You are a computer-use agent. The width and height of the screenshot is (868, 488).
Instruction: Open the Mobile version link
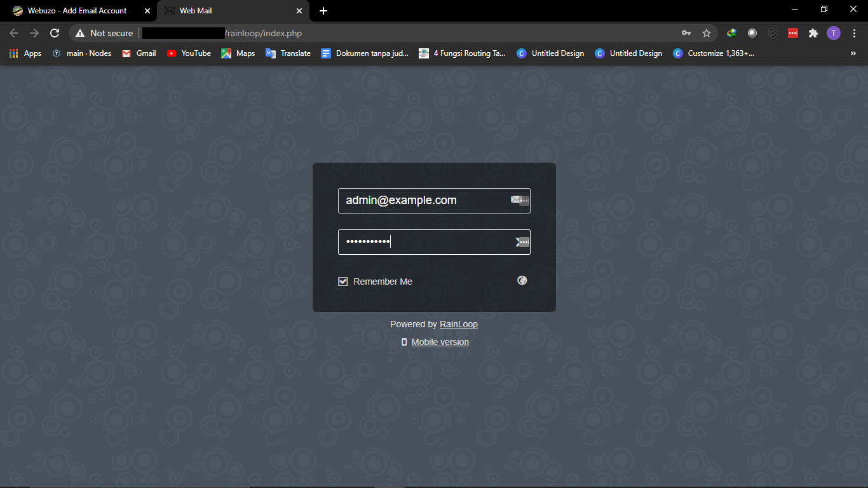click(x=440, y=342)
